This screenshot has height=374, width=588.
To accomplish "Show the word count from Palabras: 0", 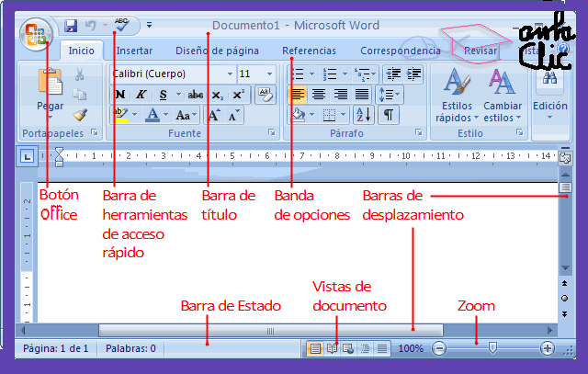I will tap(130, 348).
